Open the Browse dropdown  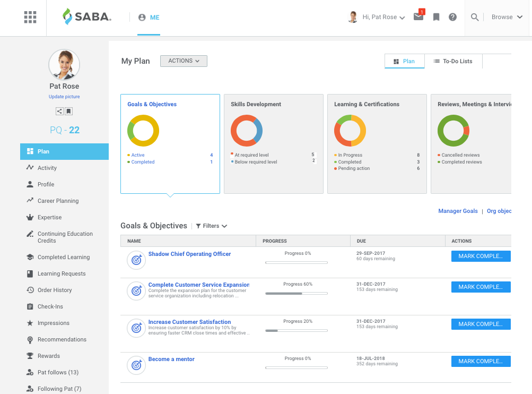(x=507, y=17)
